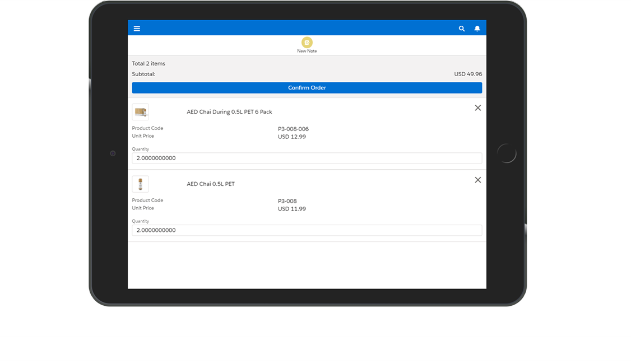Open the AED Chai 0.5L PET product name

(211, 184)
